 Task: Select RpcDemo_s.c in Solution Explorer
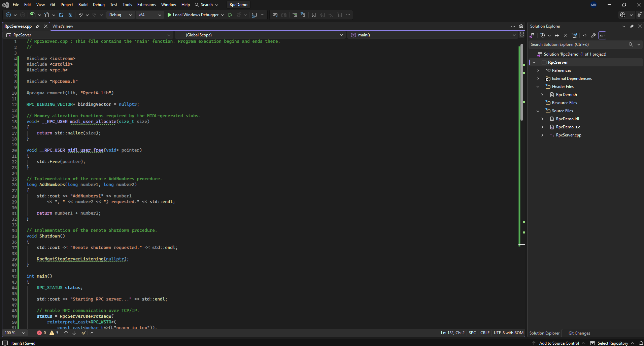coord(568,127)
